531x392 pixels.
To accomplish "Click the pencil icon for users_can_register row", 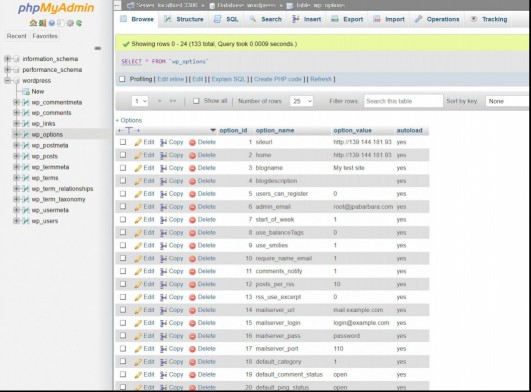I will click(138, 194).
